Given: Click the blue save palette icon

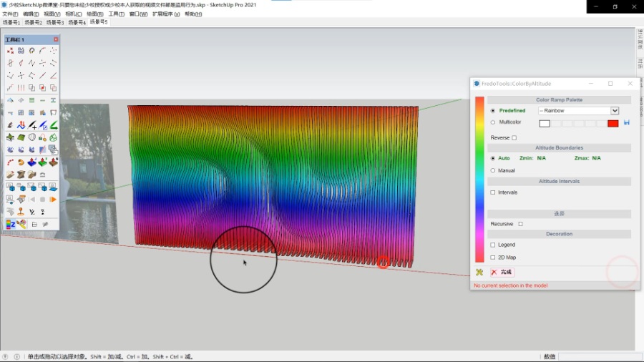Looking at the screenshot, I should [x=626, y=123].
